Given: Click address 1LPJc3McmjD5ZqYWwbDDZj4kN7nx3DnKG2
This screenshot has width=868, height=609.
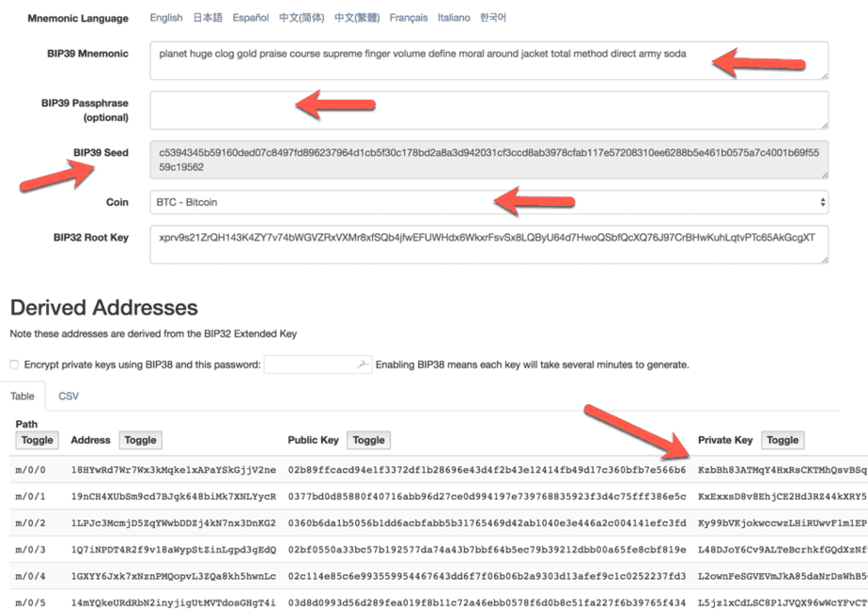Looking at the screenshot, I should pos(173,523).
